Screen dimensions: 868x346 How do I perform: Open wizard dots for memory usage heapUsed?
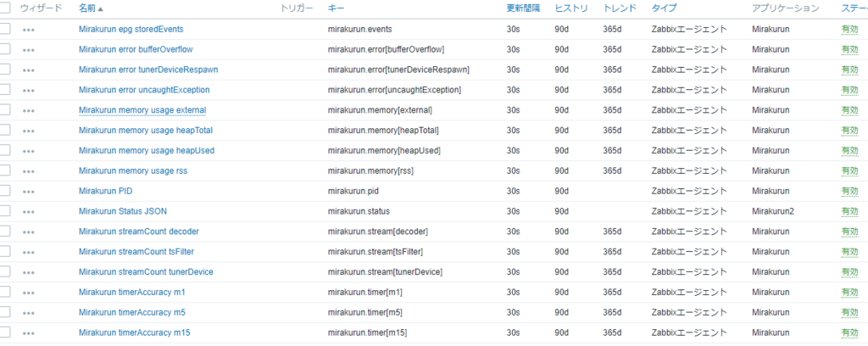(x=29, y=151)
